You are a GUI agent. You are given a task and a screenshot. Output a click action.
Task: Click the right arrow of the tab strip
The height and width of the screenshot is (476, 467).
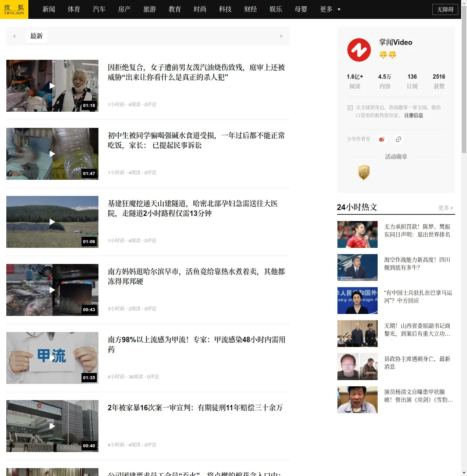[282, 36]
